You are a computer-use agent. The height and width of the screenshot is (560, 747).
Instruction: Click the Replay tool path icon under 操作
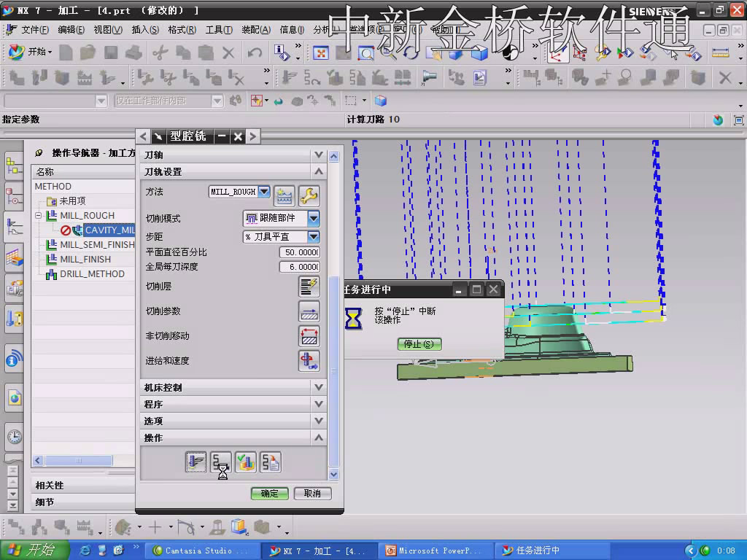click(x=220, y=462)
